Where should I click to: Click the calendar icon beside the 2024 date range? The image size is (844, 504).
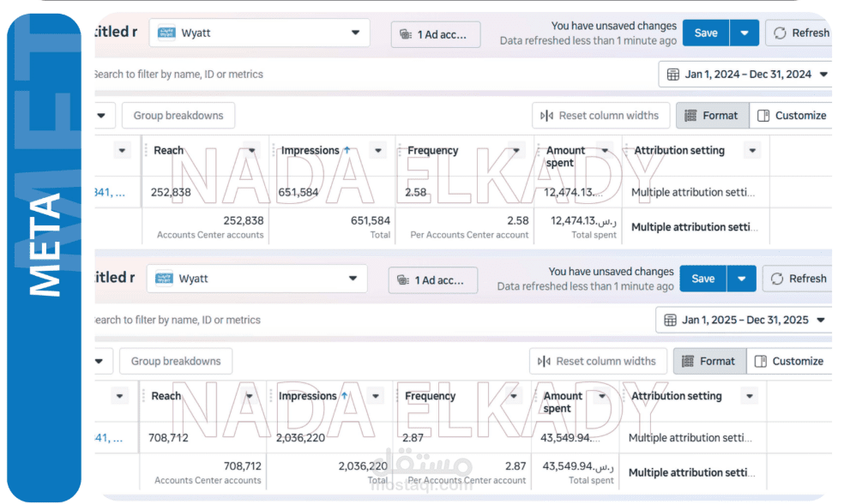point(672,75)
